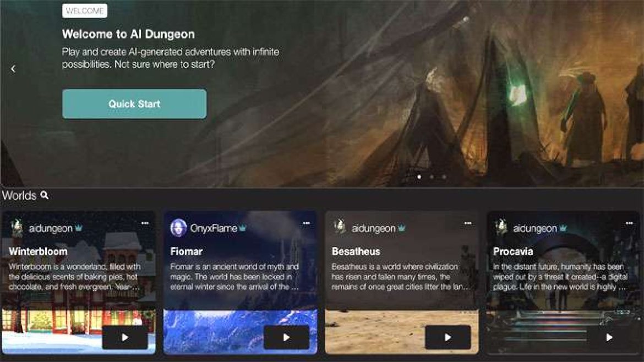This screenshot has height=362, width=644.
Task: Open Besatheus card three-dot menu
Action: click(x=468, y=223)
